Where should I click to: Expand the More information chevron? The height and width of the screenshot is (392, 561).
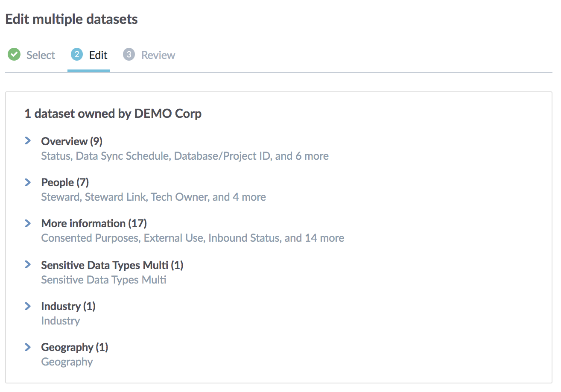point(28,223)
